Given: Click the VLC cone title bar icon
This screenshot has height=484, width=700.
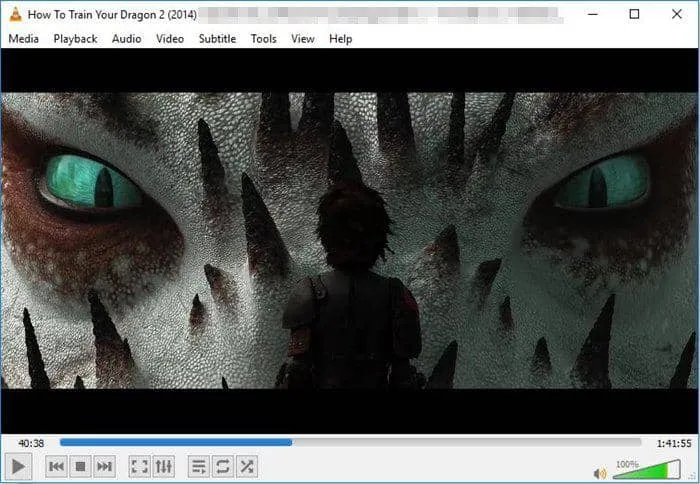Looking at the screenshot, I should (15, 14).
